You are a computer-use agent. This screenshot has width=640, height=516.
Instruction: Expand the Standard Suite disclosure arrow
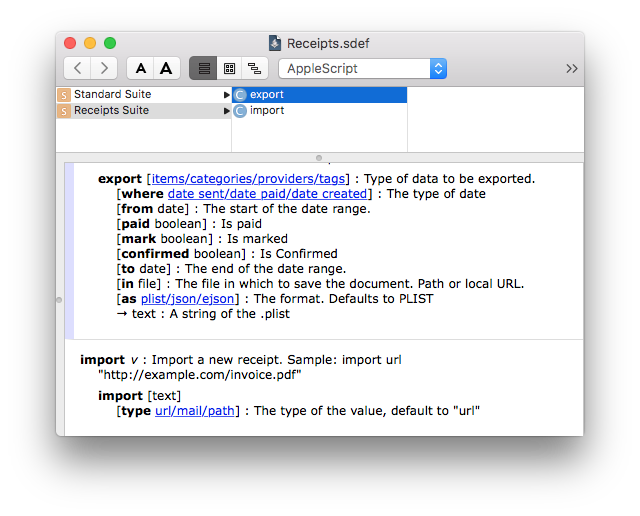pyautogui.click(x=227, y=94)
